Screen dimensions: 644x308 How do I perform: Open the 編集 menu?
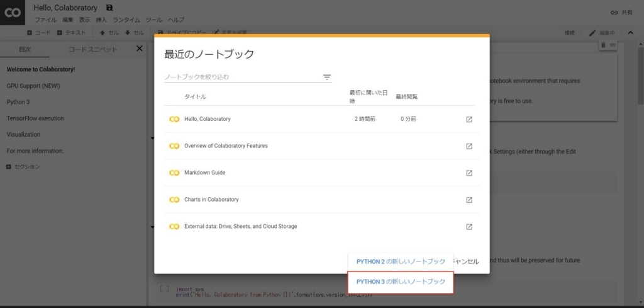point(68,20)
